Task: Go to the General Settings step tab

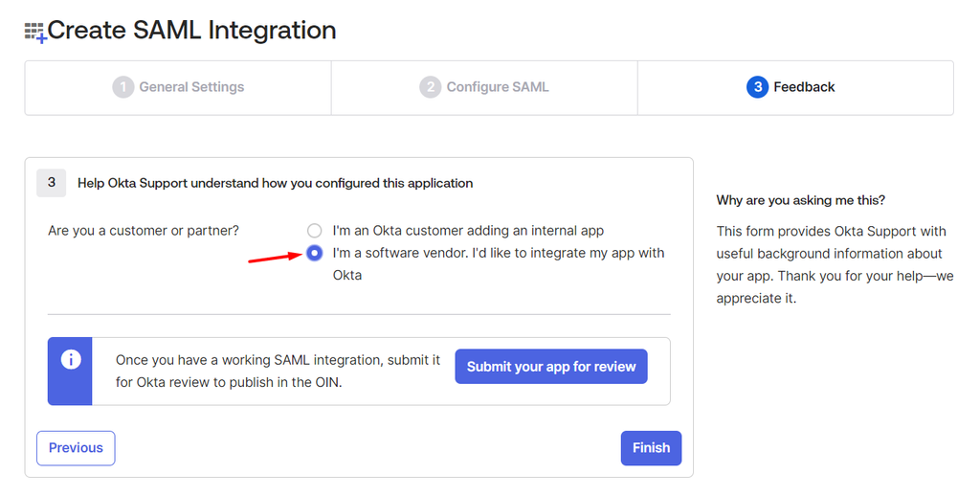Action: pos(178,87)
